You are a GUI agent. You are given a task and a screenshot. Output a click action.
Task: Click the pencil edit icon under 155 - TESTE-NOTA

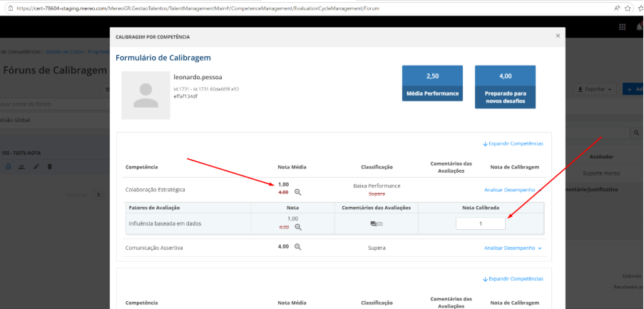point(36,167)
